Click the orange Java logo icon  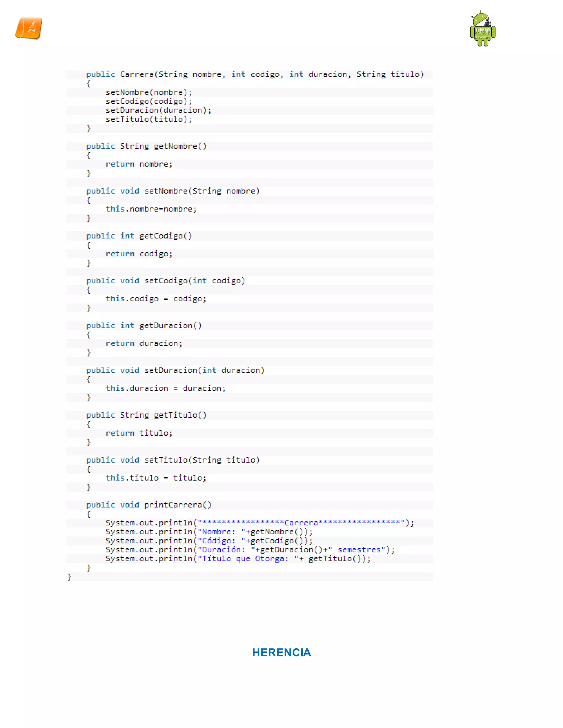[x=29, y=28]
